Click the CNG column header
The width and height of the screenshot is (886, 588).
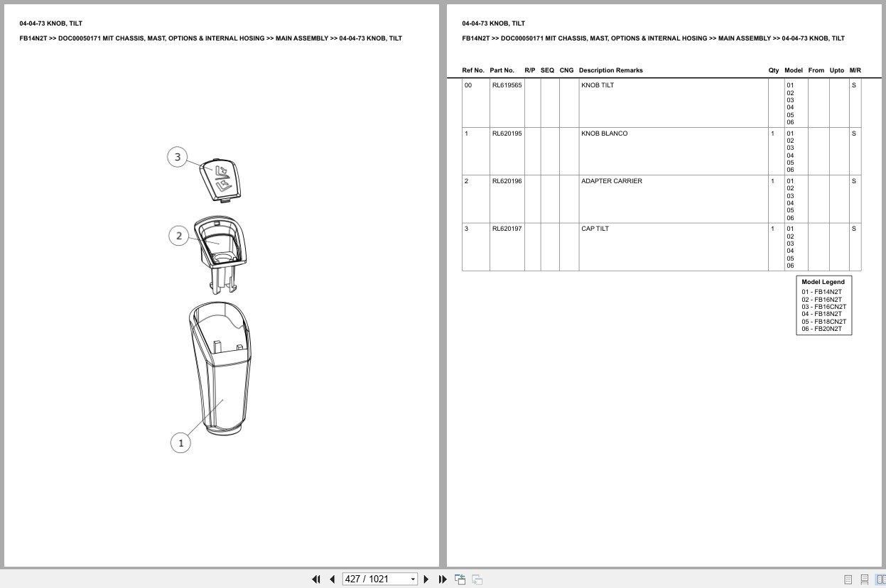pos(566,70)
